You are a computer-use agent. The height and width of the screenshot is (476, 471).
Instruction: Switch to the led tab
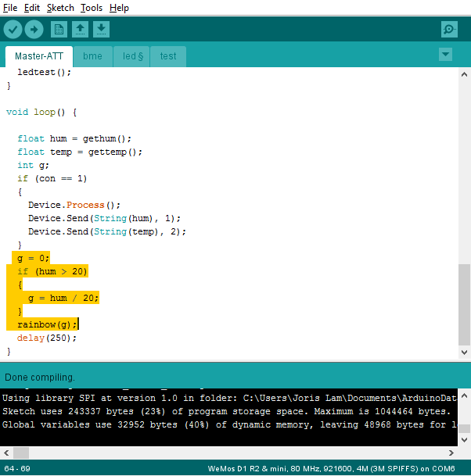[131, 56]
